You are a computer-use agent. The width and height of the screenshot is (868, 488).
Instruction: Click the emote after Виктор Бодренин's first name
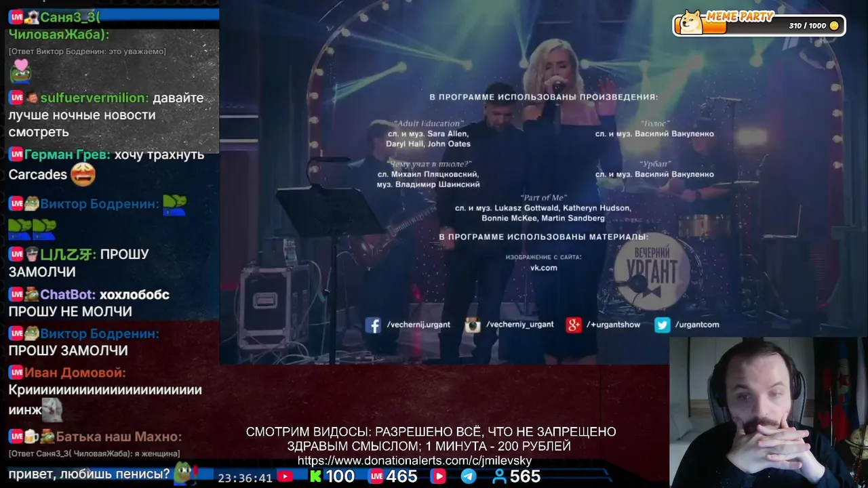pyautogui.click(x=174, y=203)
